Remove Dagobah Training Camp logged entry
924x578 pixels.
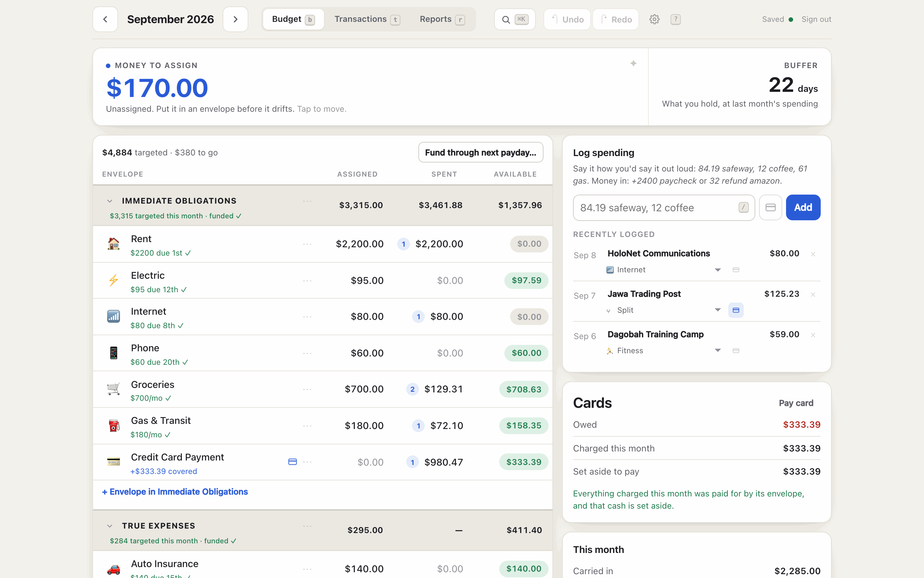coord(813,335)
